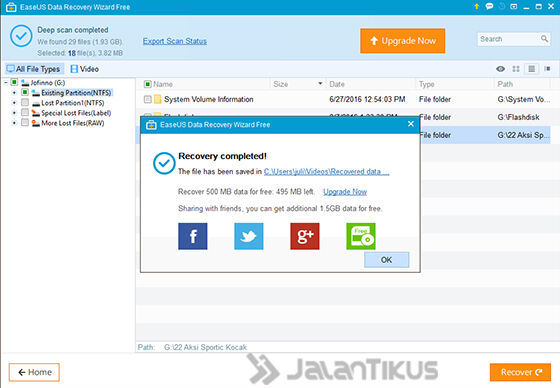This screenshot has height=388, width=560.
Task: Click the G:\System Vo... path cell
Action: (x=524, y=99)
